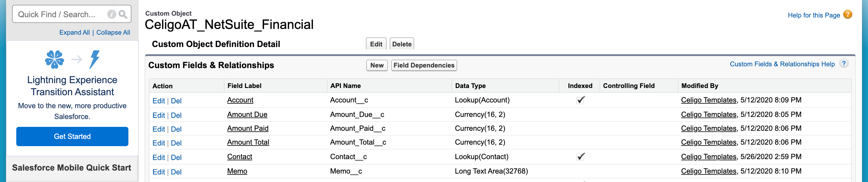Open Celigo Templates user in Amount Paid row
The height and width of the screenshot is (182, 868).
pyautogui.click(x=709, y=128)
